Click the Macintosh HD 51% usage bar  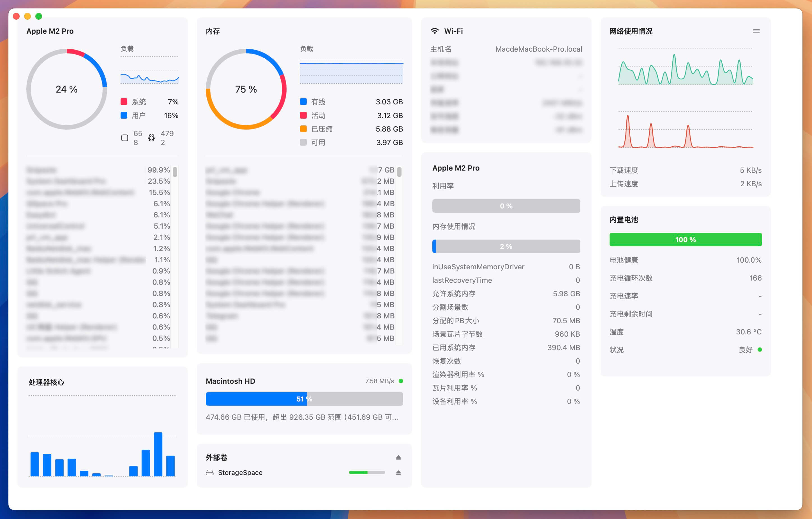click(304, 399)
